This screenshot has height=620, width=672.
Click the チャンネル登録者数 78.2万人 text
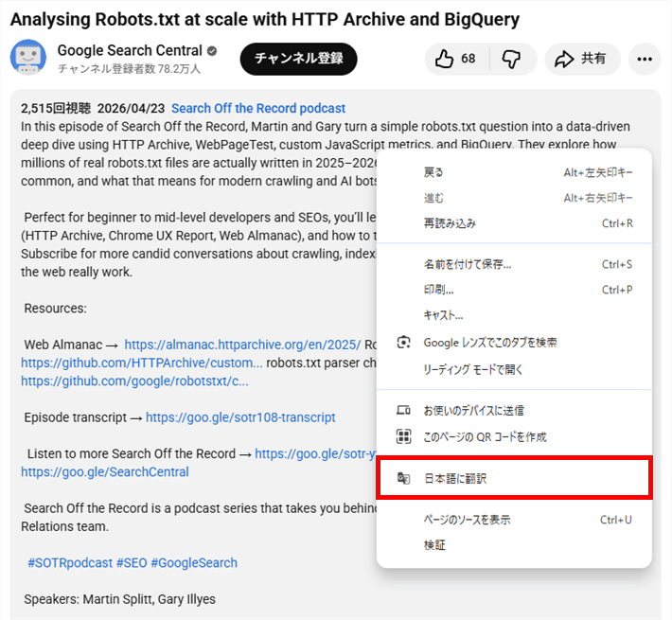(x=129, y=68)
